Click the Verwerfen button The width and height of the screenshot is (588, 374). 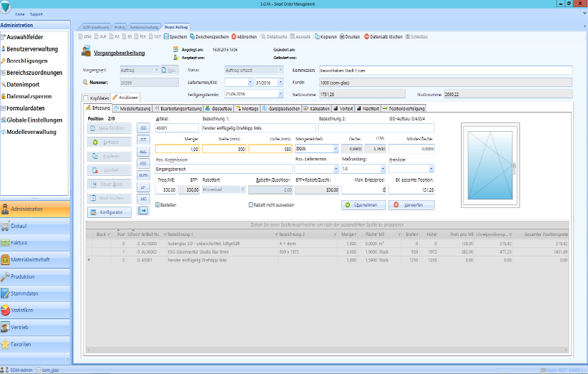coord(411,205)
